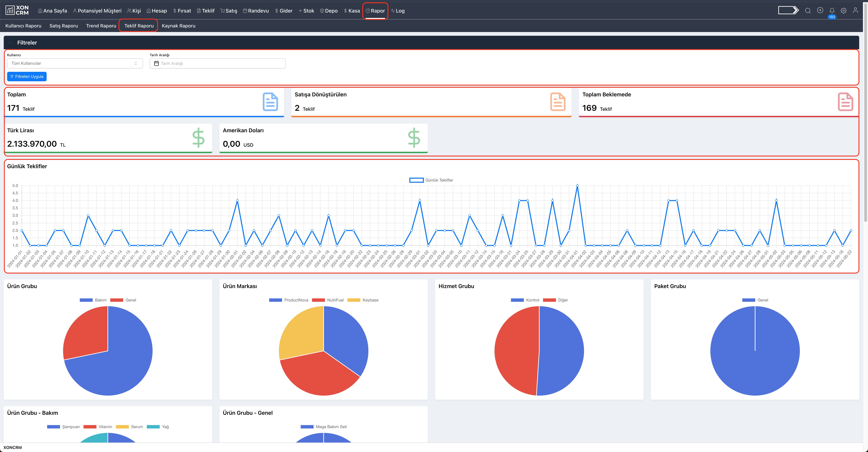Switch to Trend Raporu tab

(101, 26)
